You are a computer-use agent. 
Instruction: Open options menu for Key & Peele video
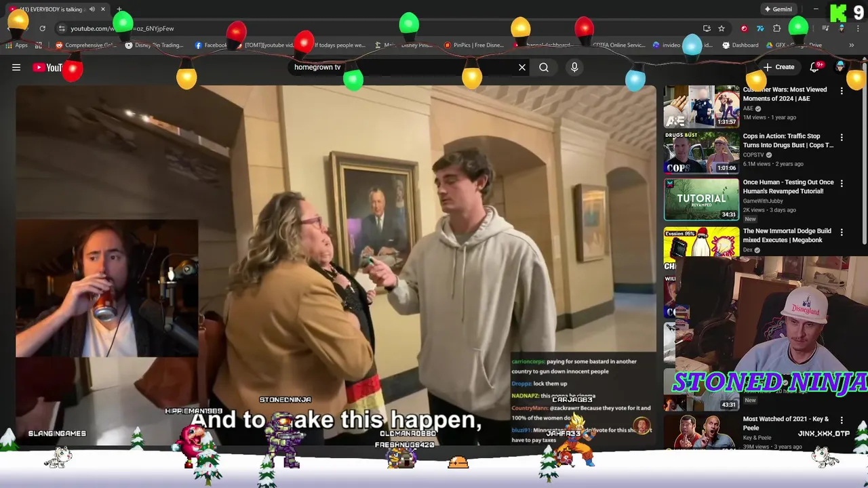pos(842,420)
